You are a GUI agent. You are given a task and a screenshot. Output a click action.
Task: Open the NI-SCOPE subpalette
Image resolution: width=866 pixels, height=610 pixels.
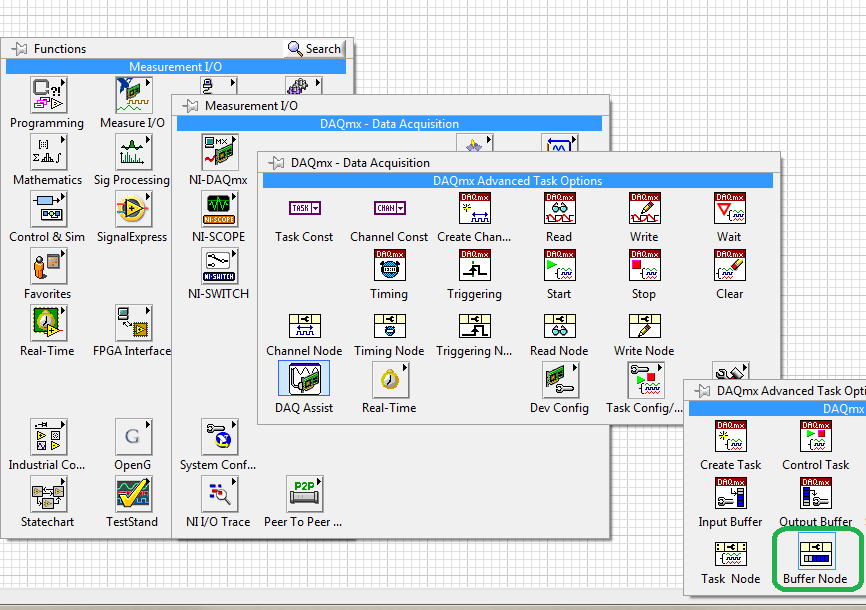(x=219, y=209)
